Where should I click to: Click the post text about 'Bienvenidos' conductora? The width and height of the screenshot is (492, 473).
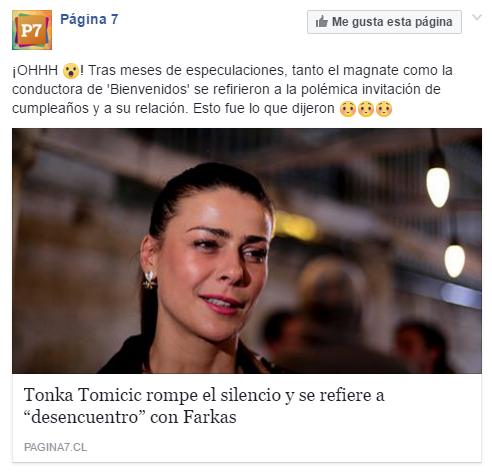(226, 89)
